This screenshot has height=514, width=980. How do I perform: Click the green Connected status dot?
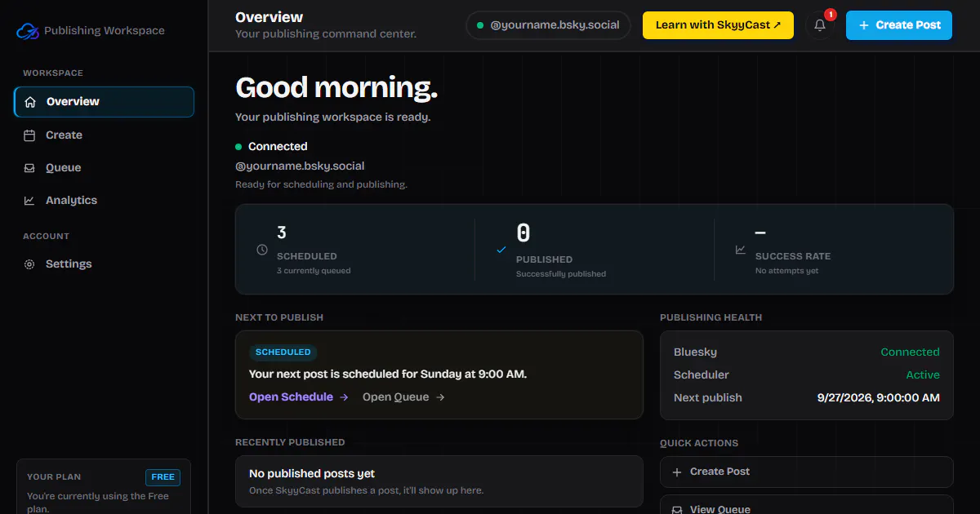coord(238,147)
